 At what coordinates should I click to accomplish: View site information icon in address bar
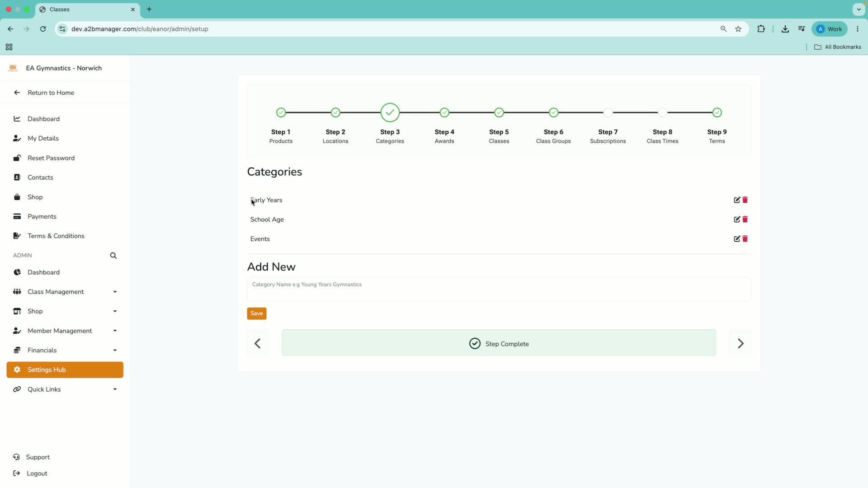coord(62,29)
